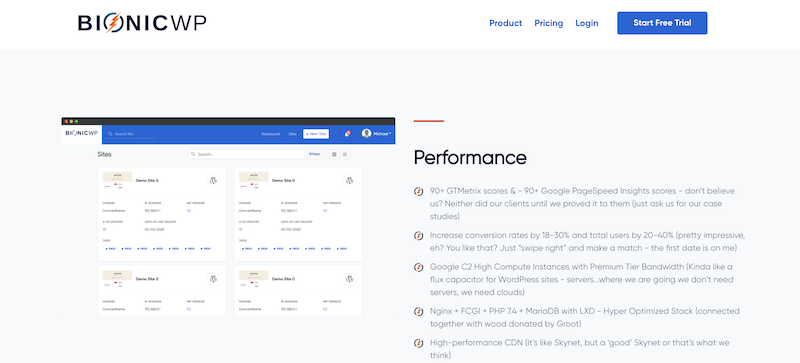Switch to grid view icon in the Sites list
Screen dimensions: 800x363
(x=335, y=154)
